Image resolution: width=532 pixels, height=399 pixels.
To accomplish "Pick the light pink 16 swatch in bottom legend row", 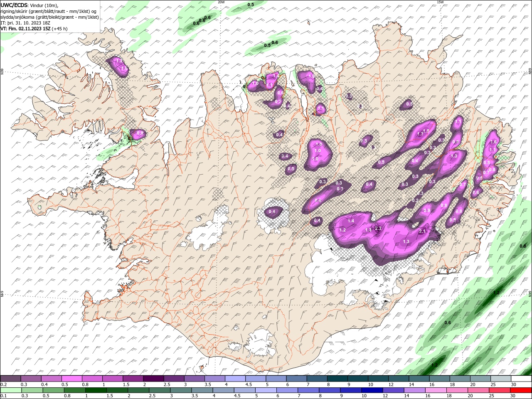I will tap(436, 390).
